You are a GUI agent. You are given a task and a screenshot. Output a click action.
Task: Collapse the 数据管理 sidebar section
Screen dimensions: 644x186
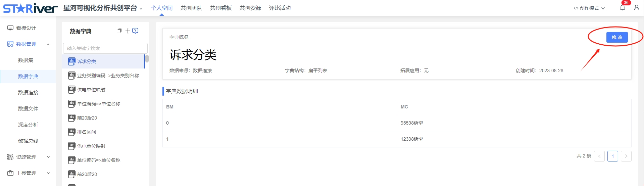click(48, 44)
